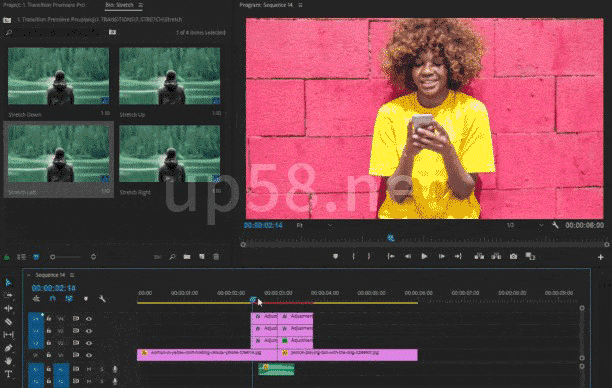612x388 pixels.
Task: Click the new bin folder icon
Action: pyautogui.click(x=187, y=257)
